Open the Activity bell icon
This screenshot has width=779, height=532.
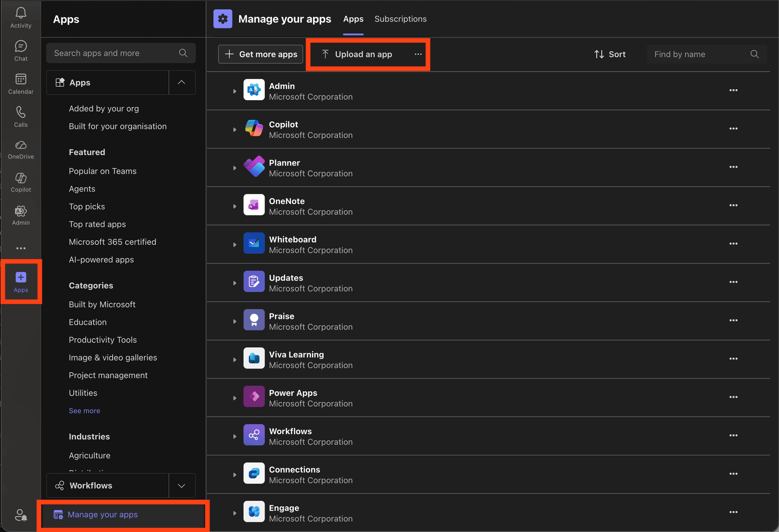[21, 13]
